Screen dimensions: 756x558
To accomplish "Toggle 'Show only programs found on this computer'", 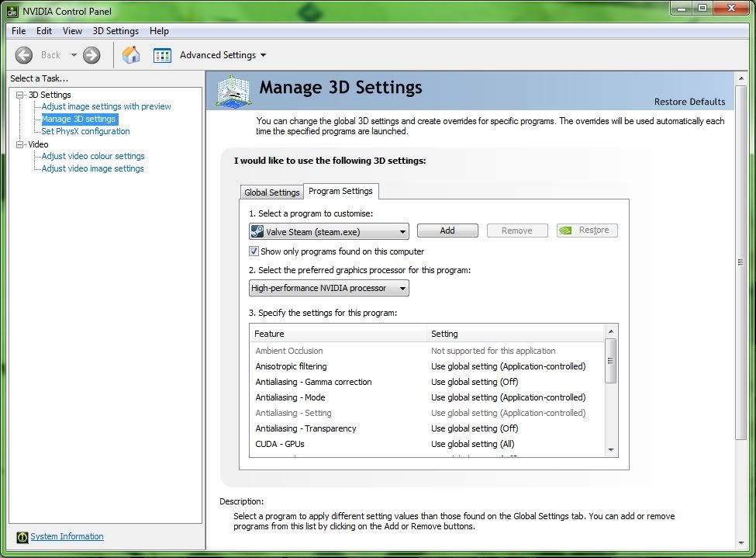I will pos(254,251).
